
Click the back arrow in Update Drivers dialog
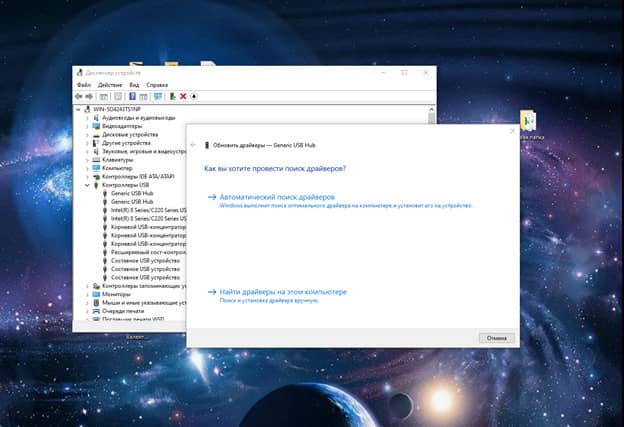click(x=193, y=145)
